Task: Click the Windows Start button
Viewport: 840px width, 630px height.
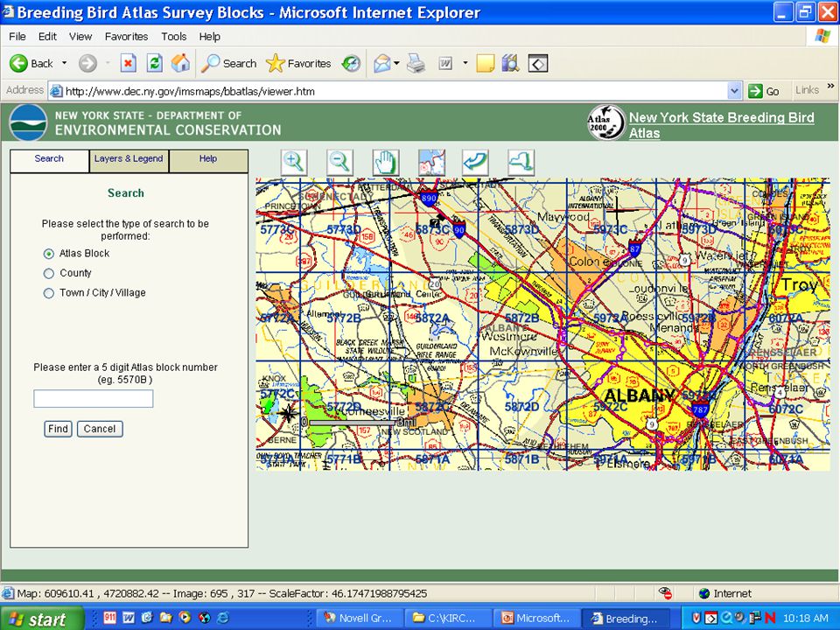Action: (42, 619)
